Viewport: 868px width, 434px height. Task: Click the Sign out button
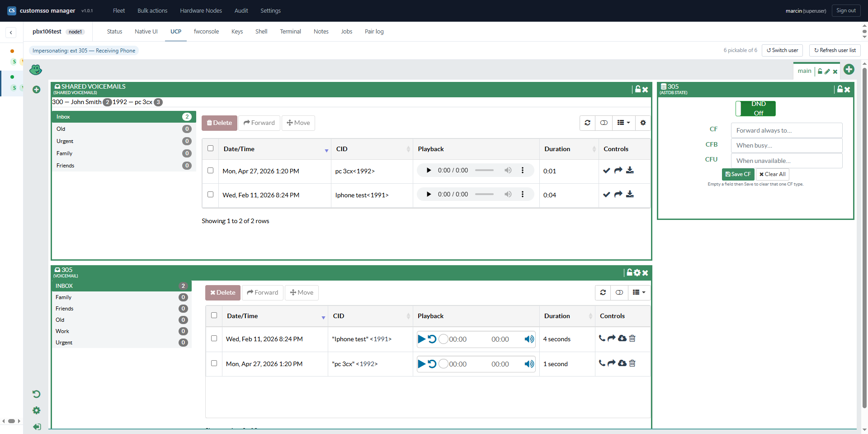pos(846,10)
